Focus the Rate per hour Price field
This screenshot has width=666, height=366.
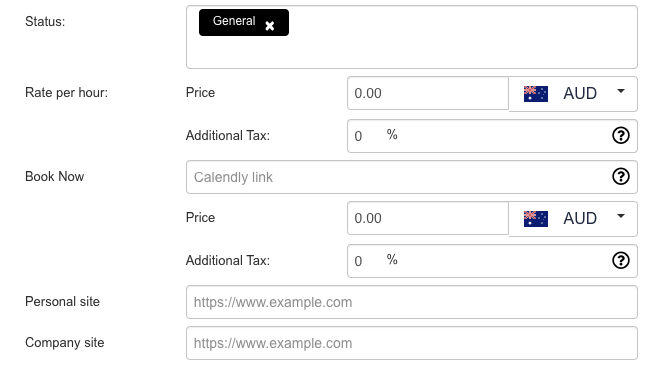pos(428,93)
